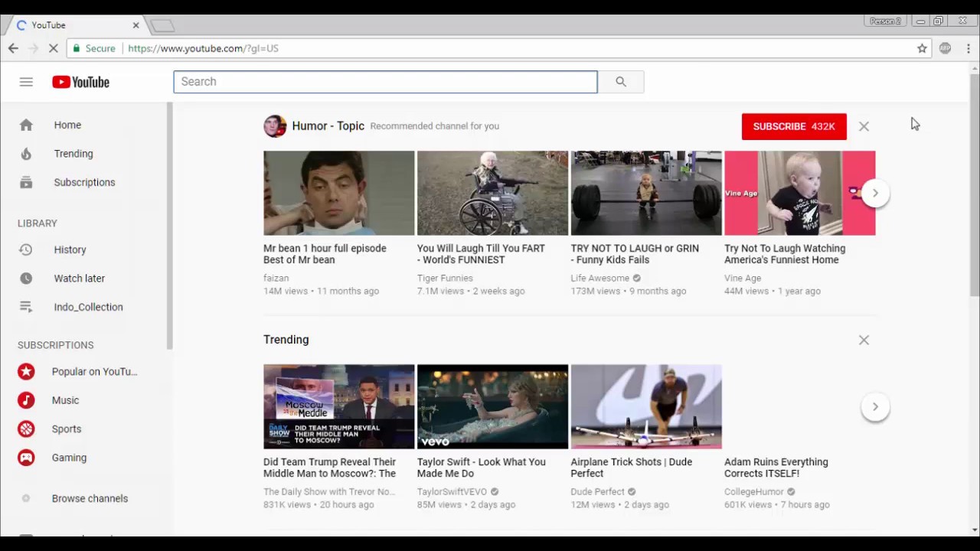Viewport: 980px width, 551px height.
Task: Open the baby deadlift video thumbnail
Action: coord(646,193)
